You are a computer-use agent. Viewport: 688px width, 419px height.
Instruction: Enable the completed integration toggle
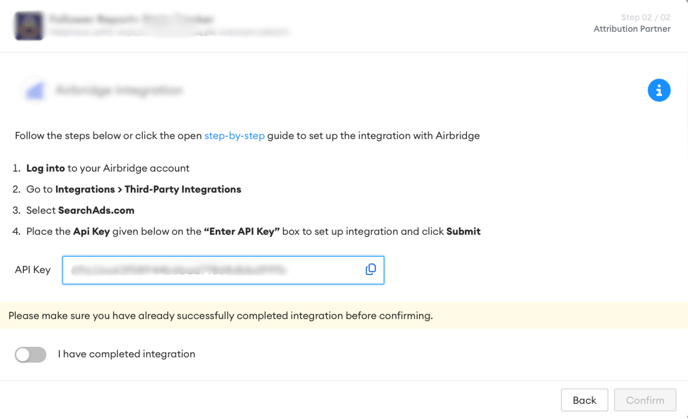point(30,355)
